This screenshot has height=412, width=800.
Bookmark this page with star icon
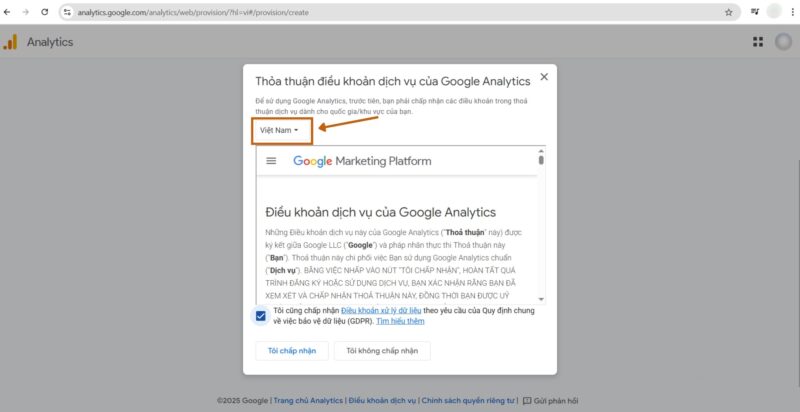729,12
